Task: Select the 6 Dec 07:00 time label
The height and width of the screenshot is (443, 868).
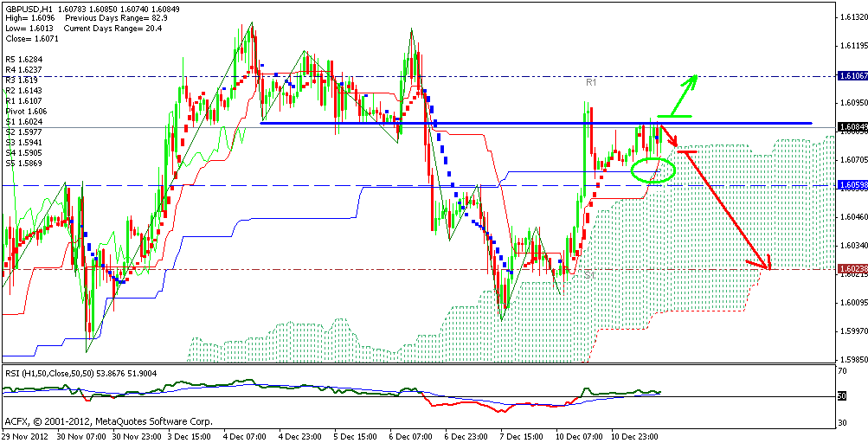Action: [409, 435]
